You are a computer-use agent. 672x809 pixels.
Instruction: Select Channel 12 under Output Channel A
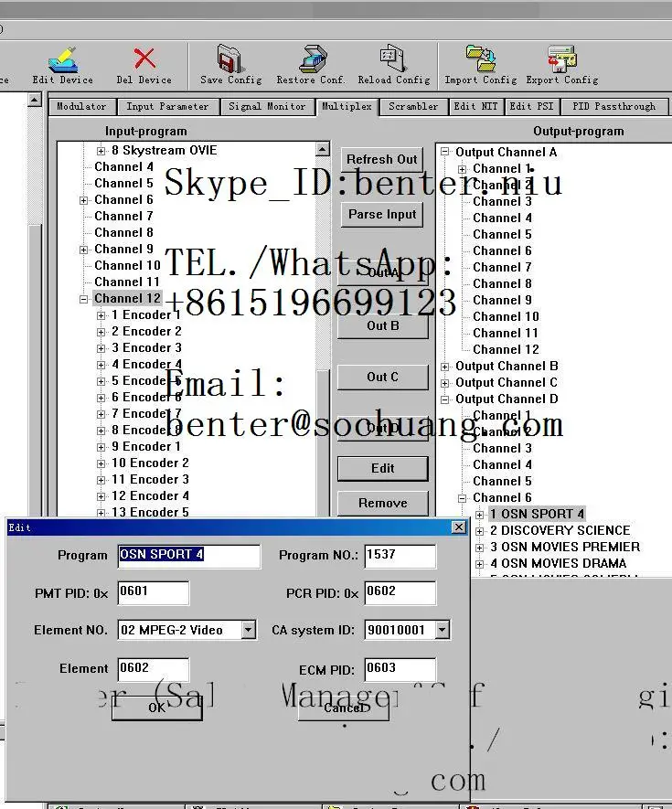click(x=506, y=350)
